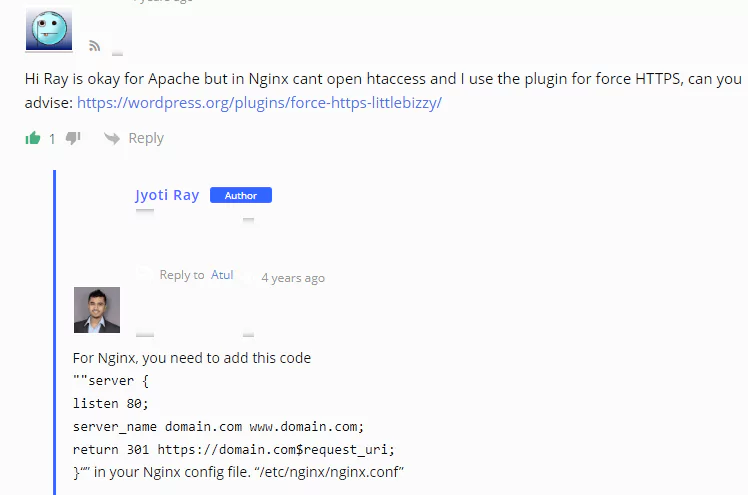Click the reply arrow icon
This screenshot has height=495, width=748.
[112, 138]
